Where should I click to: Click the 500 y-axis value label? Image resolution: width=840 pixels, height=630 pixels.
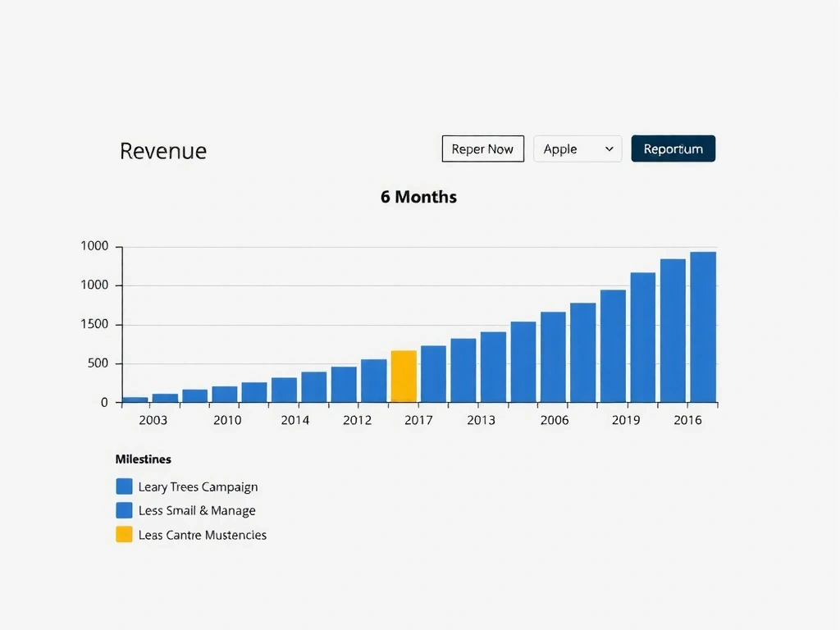pyautogui.click(x=98, y=363)
